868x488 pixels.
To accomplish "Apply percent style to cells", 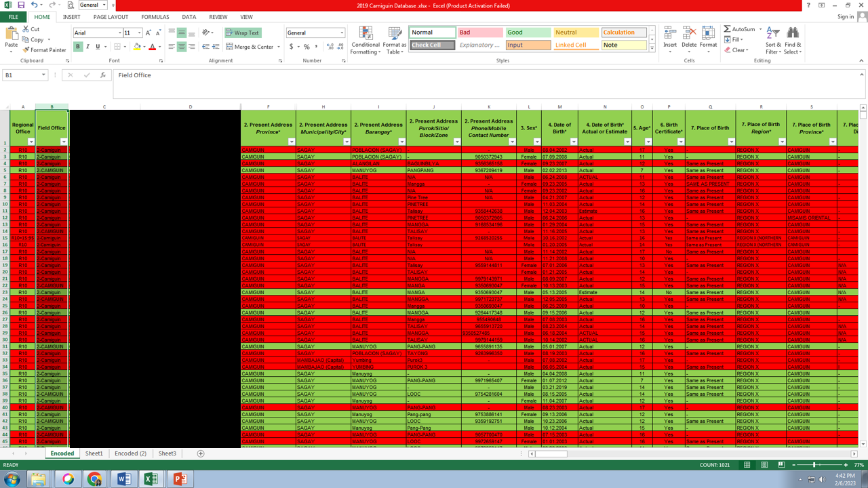I will (307, 47).
